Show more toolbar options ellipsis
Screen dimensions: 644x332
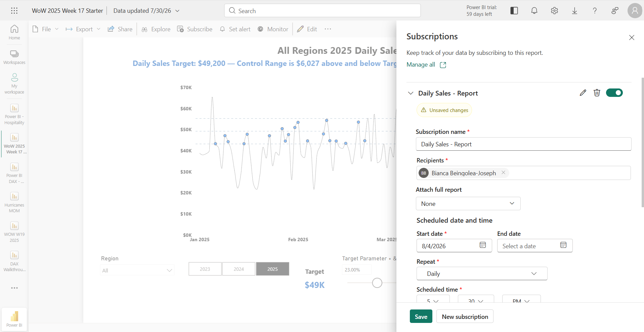(x=328, y=29)
